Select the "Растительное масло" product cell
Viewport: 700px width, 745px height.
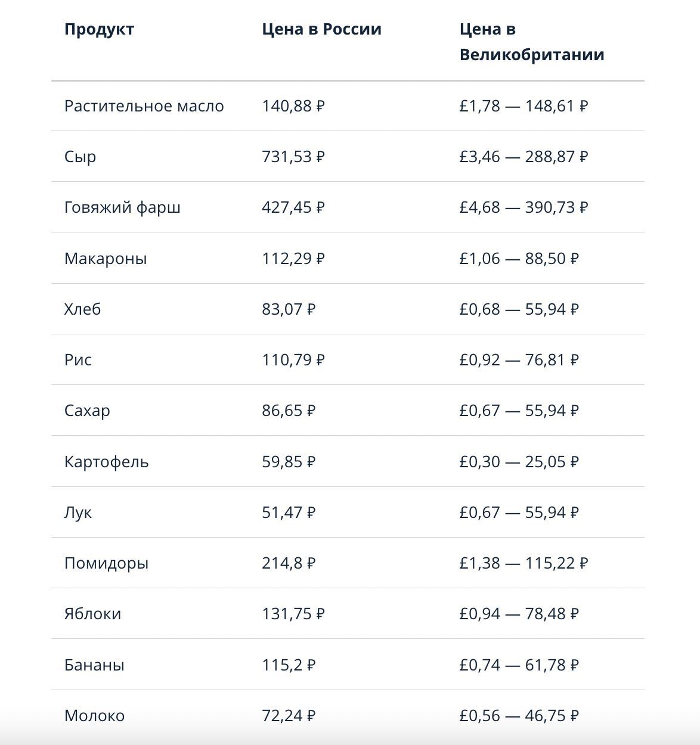coord(144,106)
